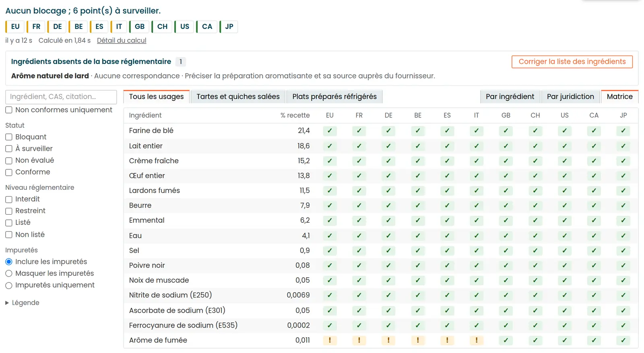Select the Impuretés uniquement radio option

(x=9, y=285)
